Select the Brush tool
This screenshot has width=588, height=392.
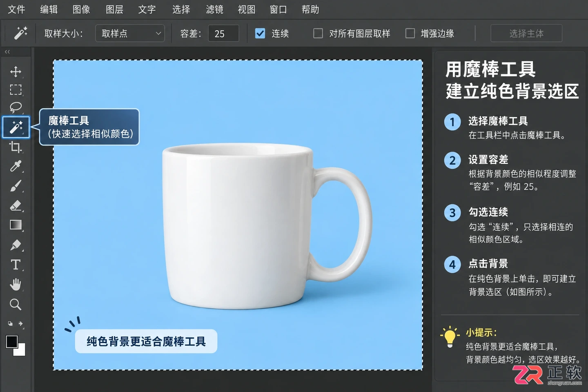pos(16,186)
